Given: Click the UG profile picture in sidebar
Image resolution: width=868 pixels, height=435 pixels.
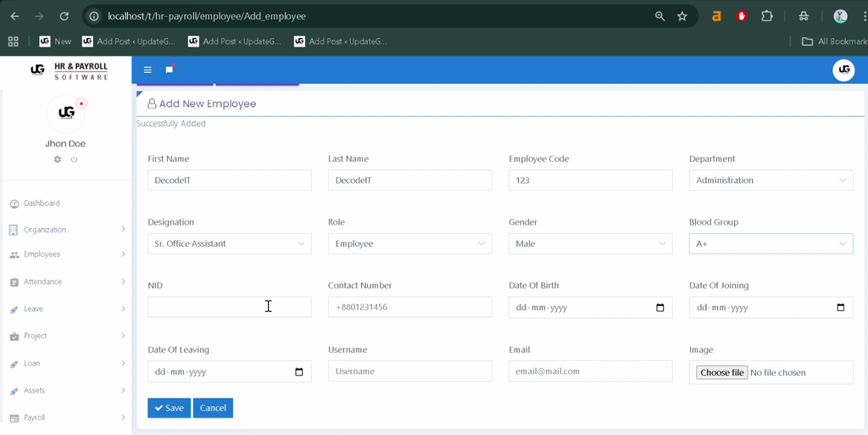Looking at the screenshot, I should [x=66, y=114].
